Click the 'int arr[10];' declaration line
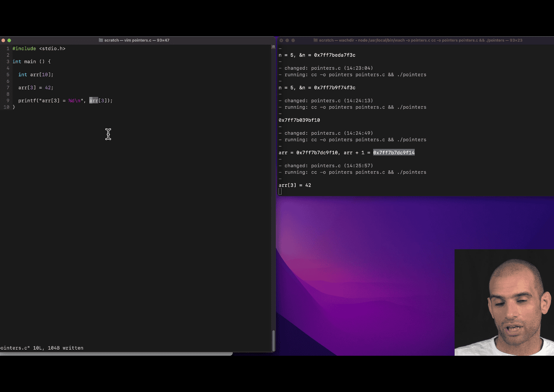Screen dimensions: 554x392 [x=36, y=74]
